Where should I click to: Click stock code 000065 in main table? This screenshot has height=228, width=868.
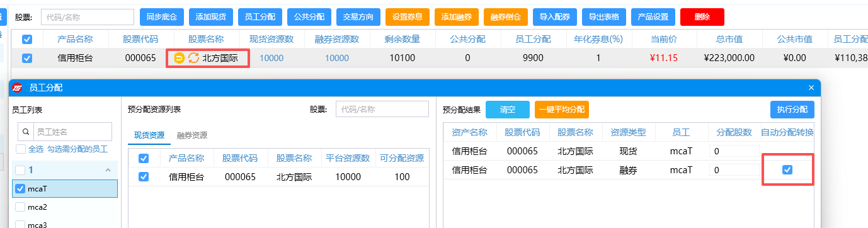140,59
